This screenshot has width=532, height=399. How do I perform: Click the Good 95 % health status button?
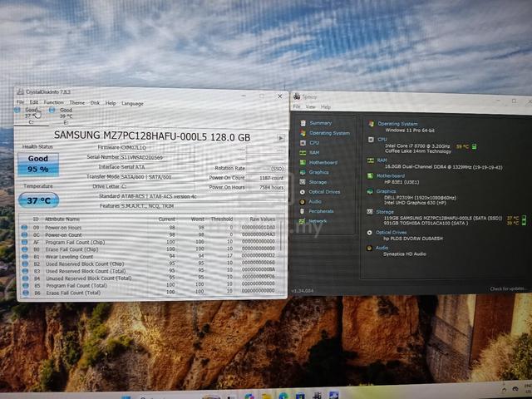(38, 165)
